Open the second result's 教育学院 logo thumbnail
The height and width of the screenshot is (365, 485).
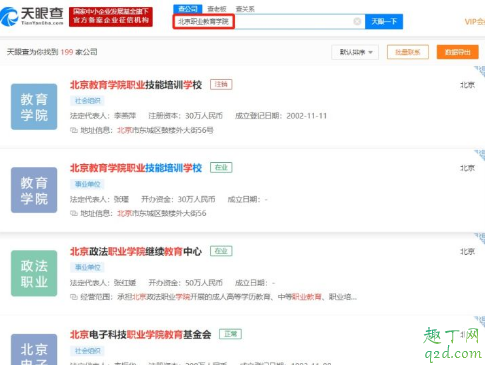34,190
